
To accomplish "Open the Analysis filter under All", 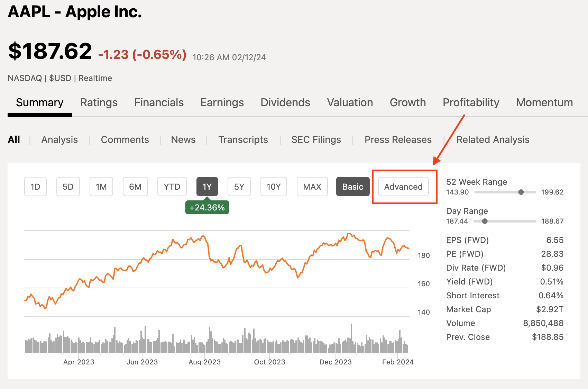I will pos(59,139).
